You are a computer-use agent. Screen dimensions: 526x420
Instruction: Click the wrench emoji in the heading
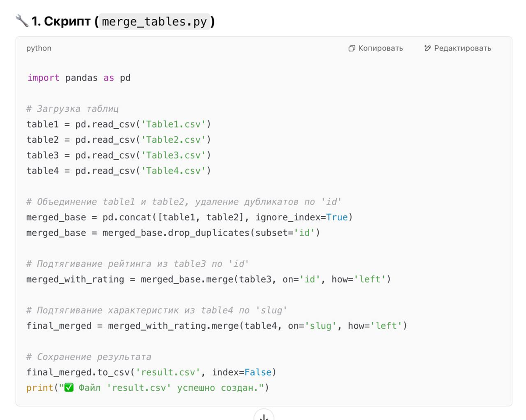tap(21, 21)
